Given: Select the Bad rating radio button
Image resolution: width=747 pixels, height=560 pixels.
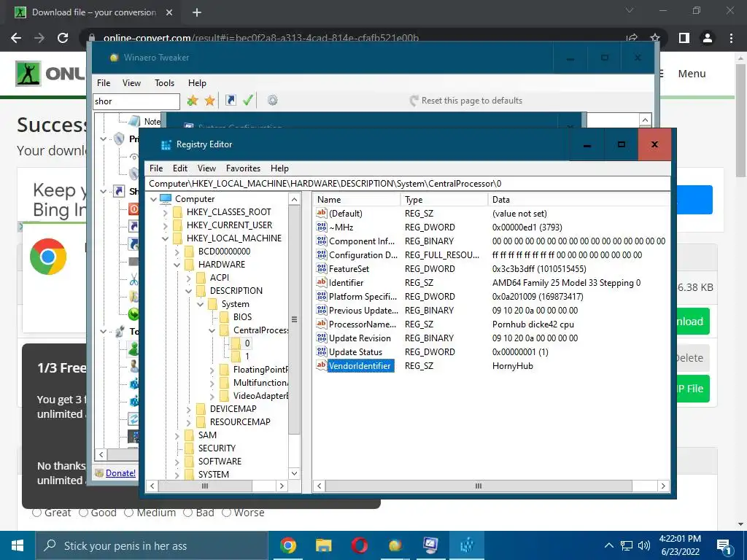Looking at the screenshot, I should 187,513.
